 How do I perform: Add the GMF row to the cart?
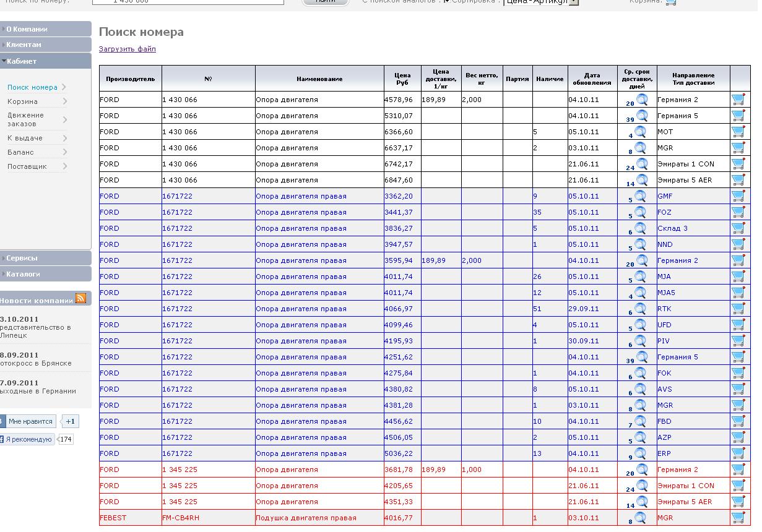pyautogui.click(x=738, y=195)
